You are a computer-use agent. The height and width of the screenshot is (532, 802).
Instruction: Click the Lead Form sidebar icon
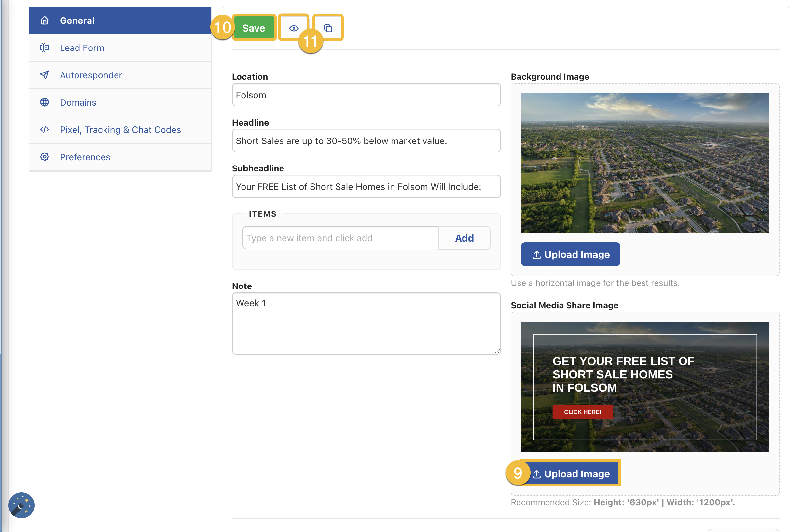tap(45, 48)
